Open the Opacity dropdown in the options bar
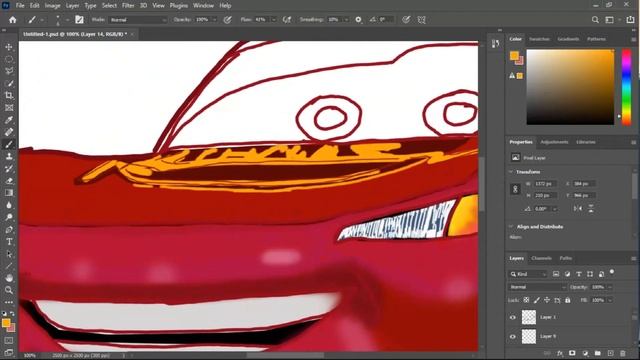The width and height of the screenshot is (640, 360). pos(214,20)
